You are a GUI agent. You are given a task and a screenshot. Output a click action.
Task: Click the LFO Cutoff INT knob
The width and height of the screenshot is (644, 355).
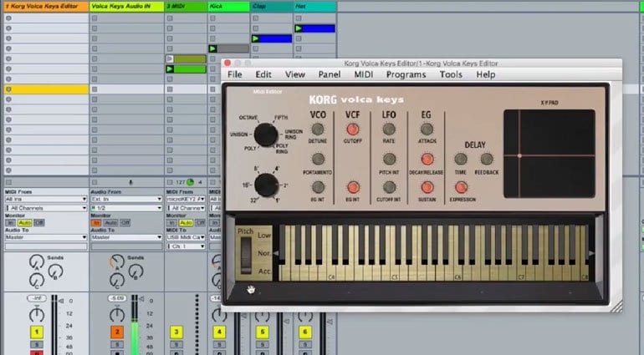tap(389, 187)
